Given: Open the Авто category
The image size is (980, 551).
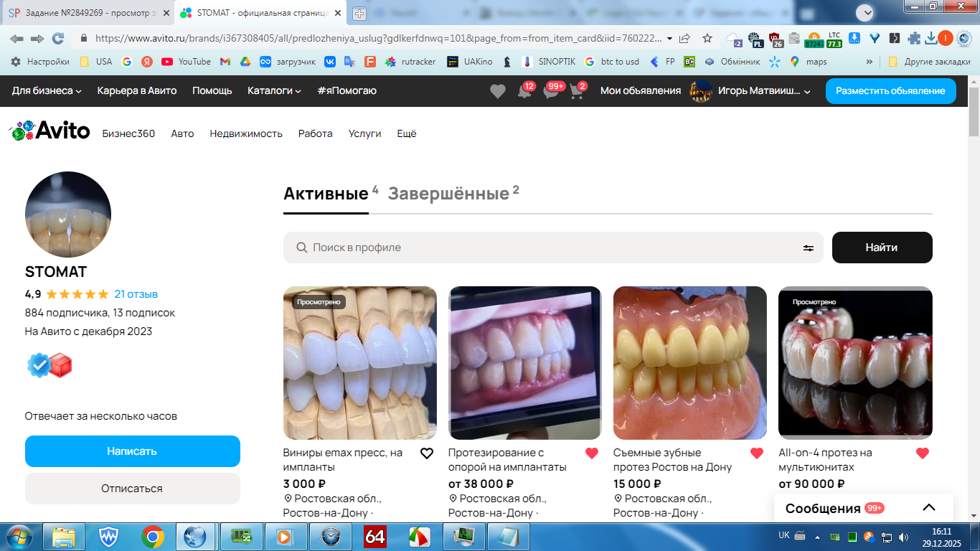Looking at the screenshot, I should click(182, 133).
